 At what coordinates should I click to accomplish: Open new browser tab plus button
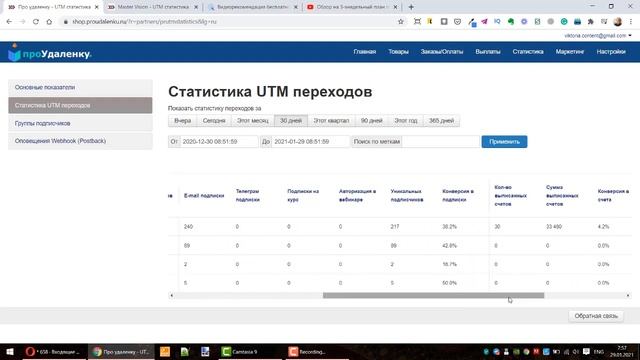click(x=411, y=7)
